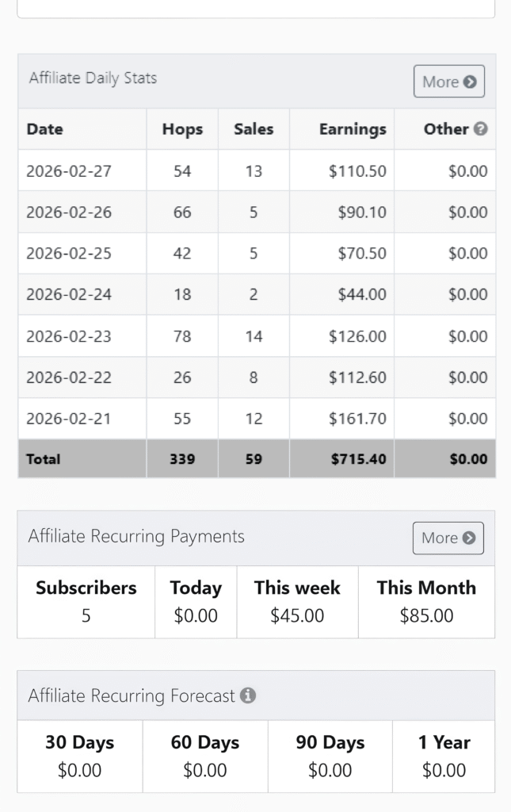Select the 2026-02-27 date row
Image resolution: width=511 pixels, height=812 pixels.
tap(69, 170)
